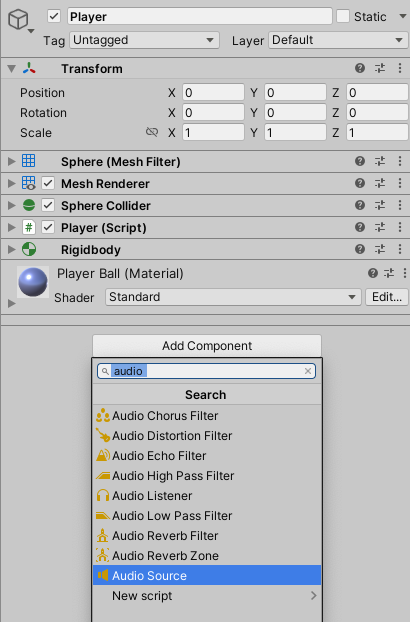Viewport: 410px width, 622px height.
Task: Edit the Player name field
Action: tap(200, 16)
